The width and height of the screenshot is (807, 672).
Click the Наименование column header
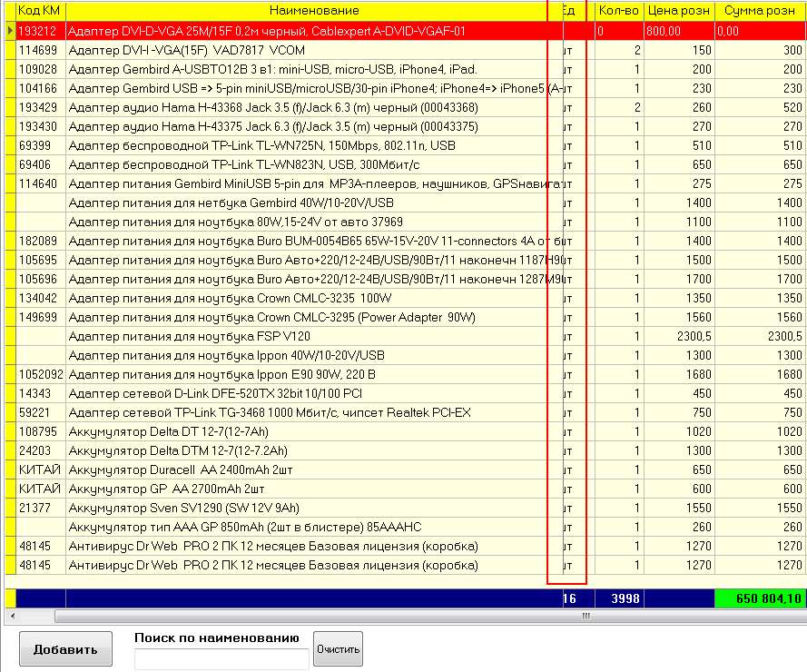pos(313,11)
